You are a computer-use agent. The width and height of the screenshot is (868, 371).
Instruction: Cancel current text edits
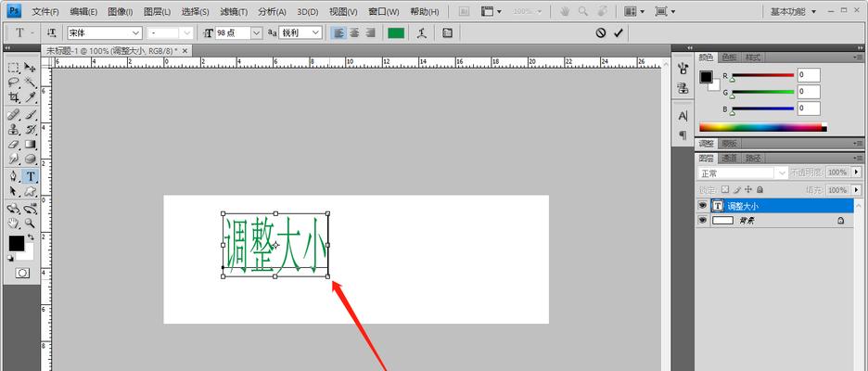(601, 33)
